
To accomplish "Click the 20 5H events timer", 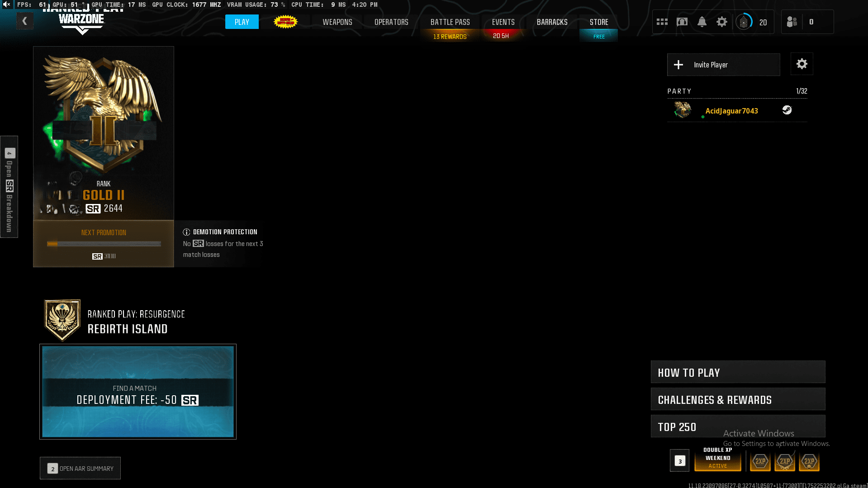I will [501, 36].
